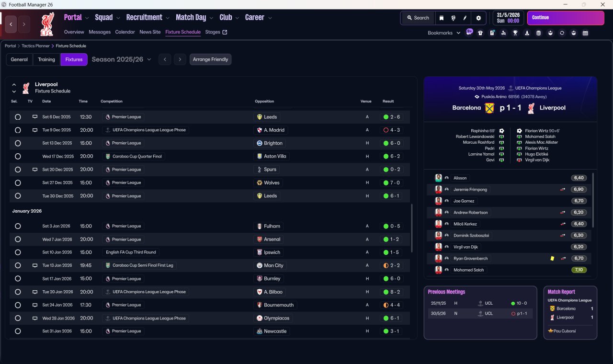Open the Calendar submenu item
Image resolution: width=613 pixels, height=364 pixels.
point(125,32)
